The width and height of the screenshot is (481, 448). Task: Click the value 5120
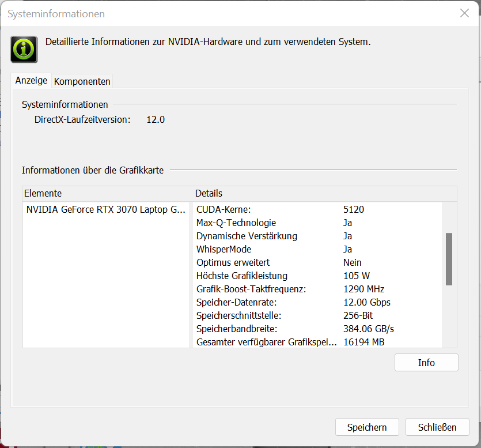pyautogui.click(x=354, y=209)
